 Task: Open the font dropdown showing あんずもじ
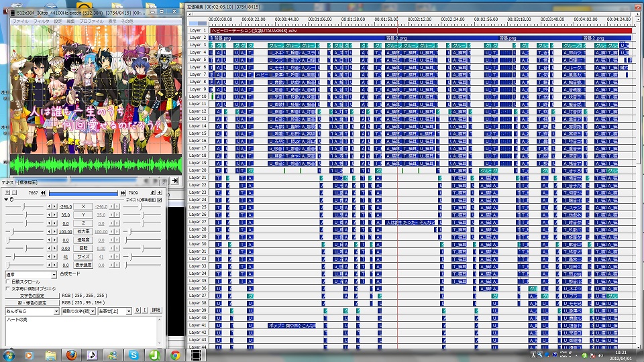tap(32, 311)
